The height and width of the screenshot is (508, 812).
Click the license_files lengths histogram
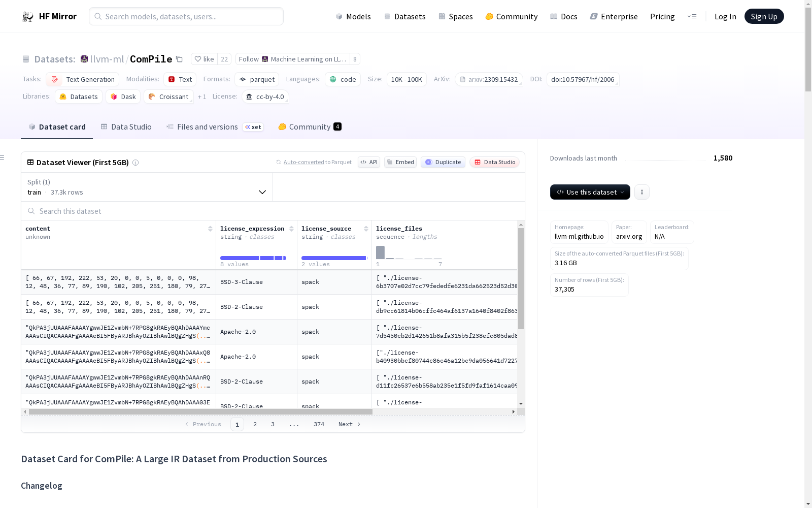coord(409,252)
